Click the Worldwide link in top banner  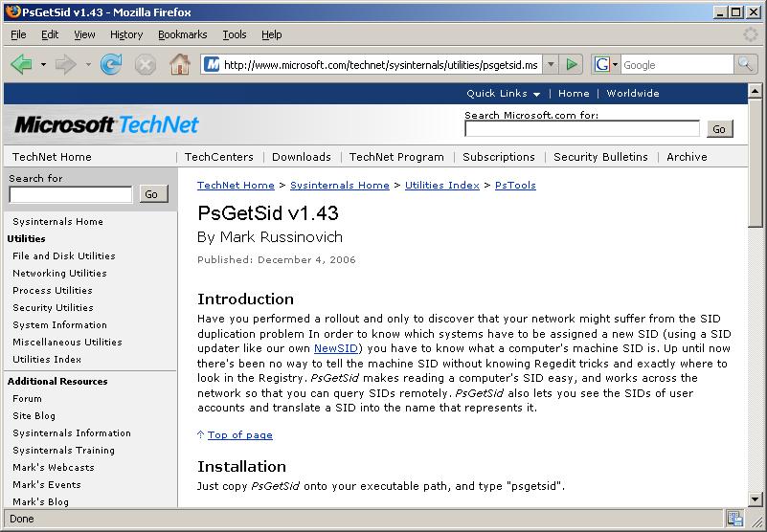point(633,94)
